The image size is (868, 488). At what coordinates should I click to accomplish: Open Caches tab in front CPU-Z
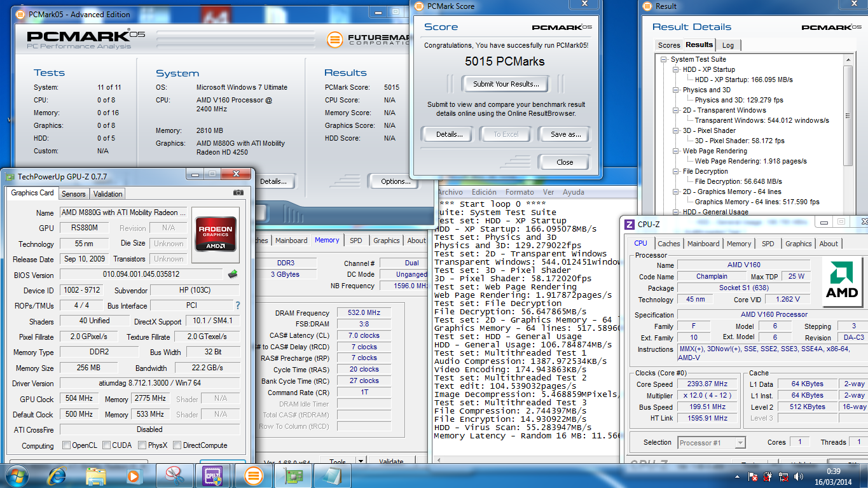(x=669, y=244)
